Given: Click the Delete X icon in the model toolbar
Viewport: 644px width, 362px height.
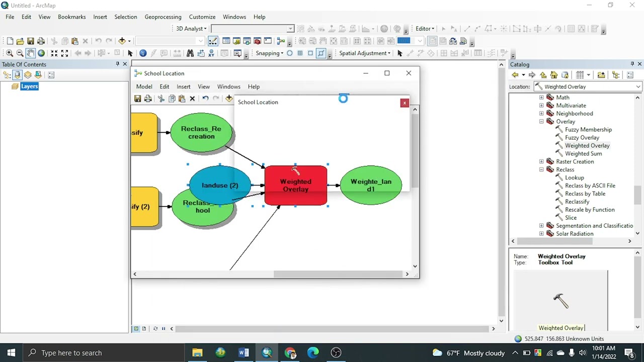Looking at the screenshot, I should click(x=192, y=99).
